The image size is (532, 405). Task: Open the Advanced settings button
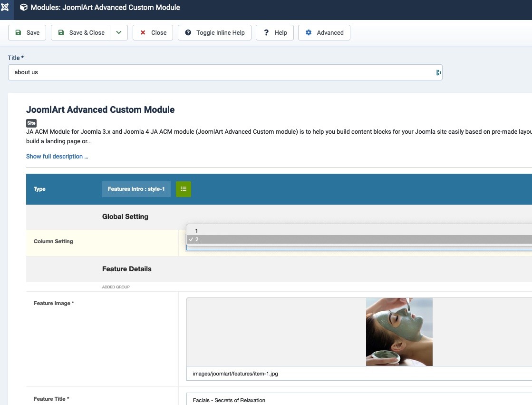324,33
